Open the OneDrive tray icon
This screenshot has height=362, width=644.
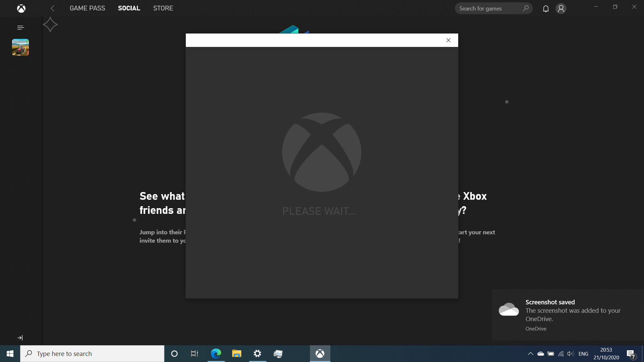(x=541, y=354)
